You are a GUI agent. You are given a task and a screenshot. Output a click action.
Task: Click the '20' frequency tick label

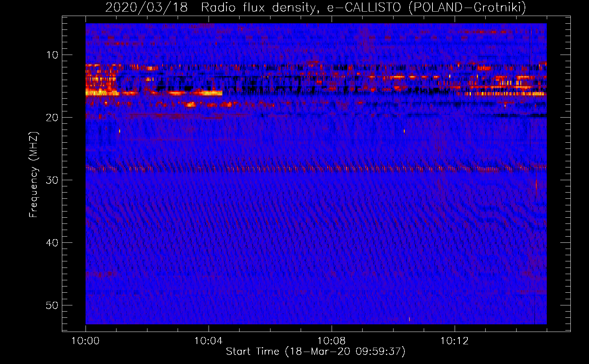[52, 118]
